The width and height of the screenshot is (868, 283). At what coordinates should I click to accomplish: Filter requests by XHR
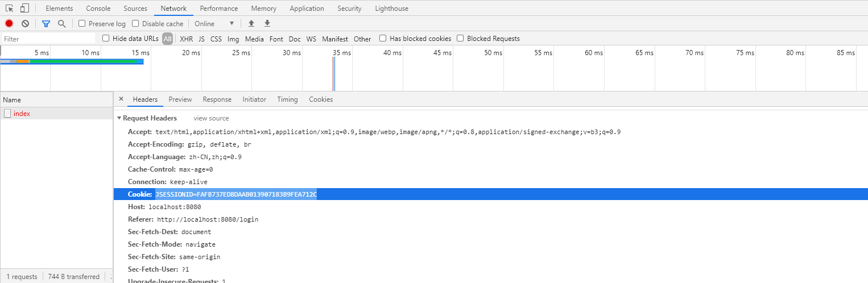coord(186,39)
